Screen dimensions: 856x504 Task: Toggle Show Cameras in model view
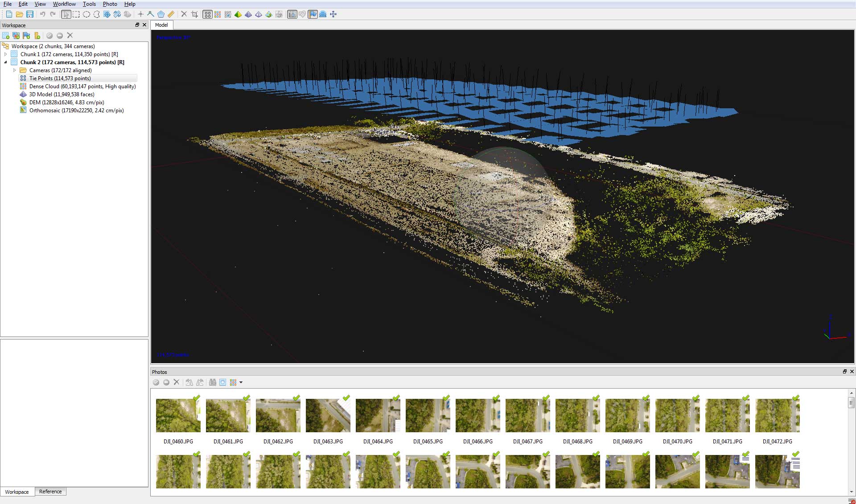click(x=292, y=14)
